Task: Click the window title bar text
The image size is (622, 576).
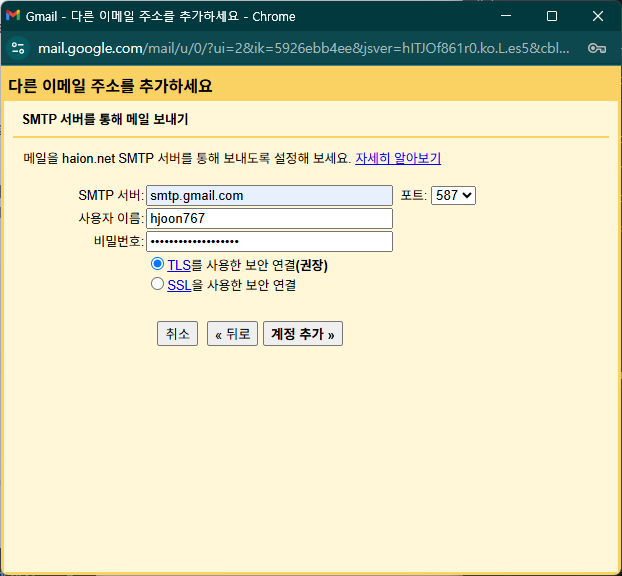Action: pos(150,16)
